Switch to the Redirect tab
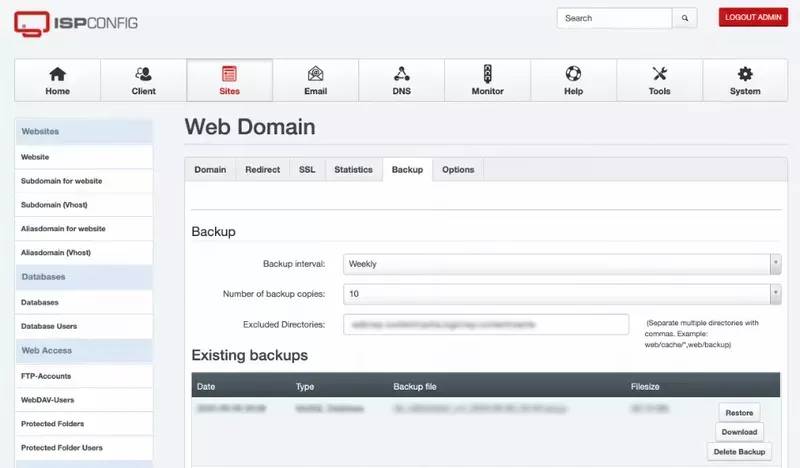 click(x=262, y=169)
